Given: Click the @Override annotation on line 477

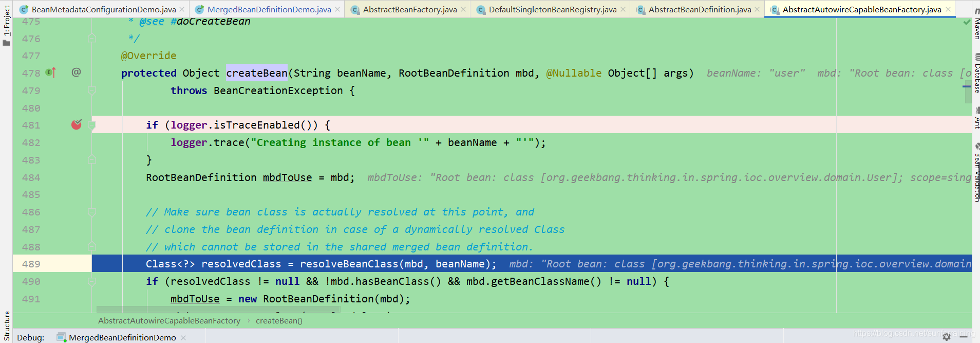Looking at the screenshot, I should (x=148, y=56).
